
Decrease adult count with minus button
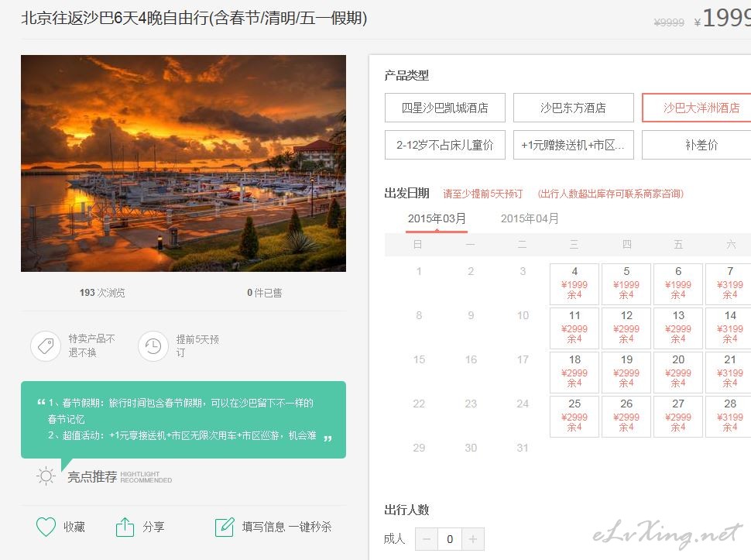[427, 539]
